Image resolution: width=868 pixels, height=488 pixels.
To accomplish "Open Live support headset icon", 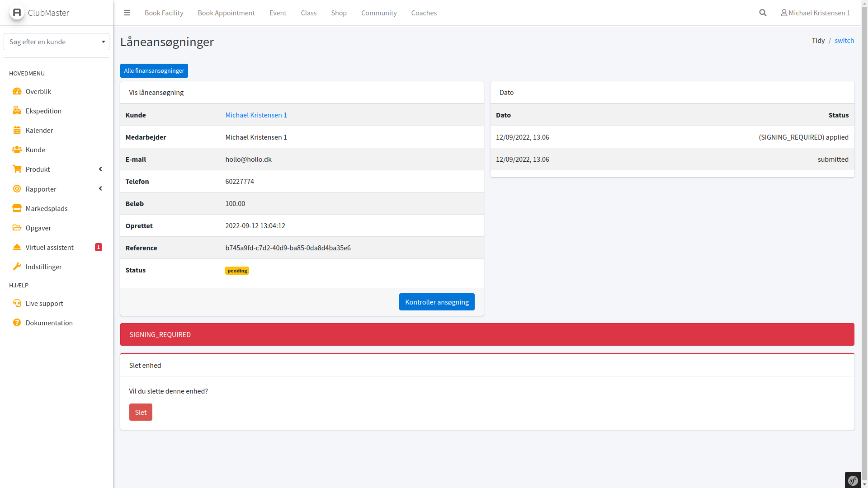I will tap(17, 303).
